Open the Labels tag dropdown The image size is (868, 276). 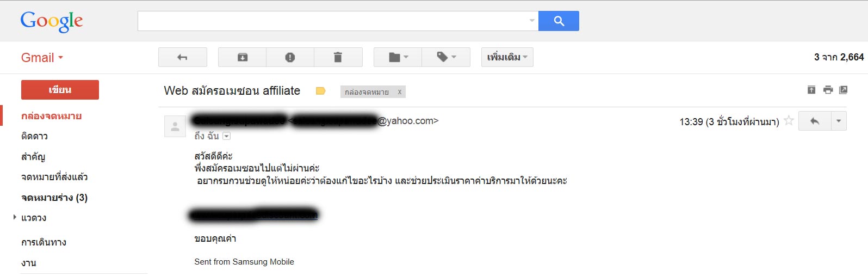446,57
